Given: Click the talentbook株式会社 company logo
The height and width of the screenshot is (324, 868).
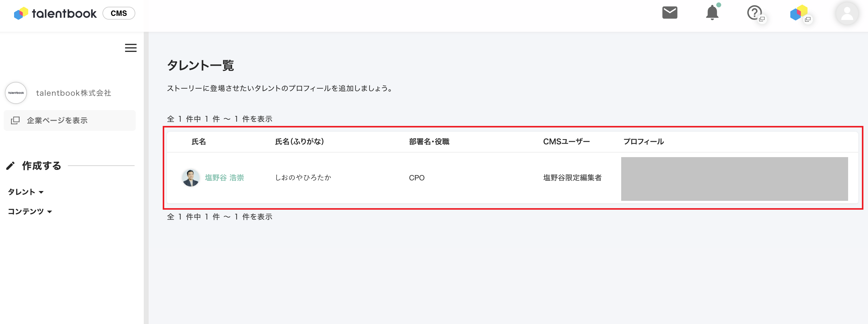Looking at the screenshot, I should [16, 93].
